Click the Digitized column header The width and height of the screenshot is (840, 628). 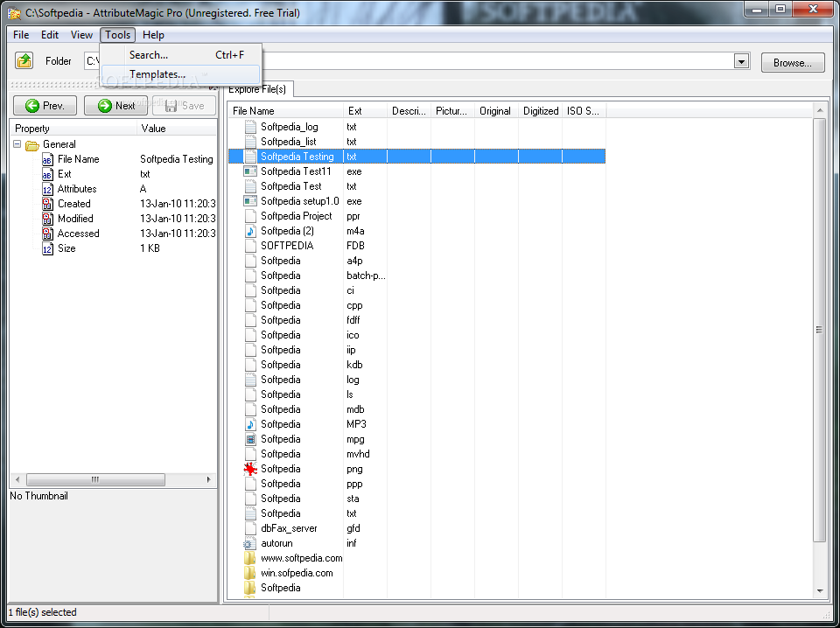(x=541, y=111)
